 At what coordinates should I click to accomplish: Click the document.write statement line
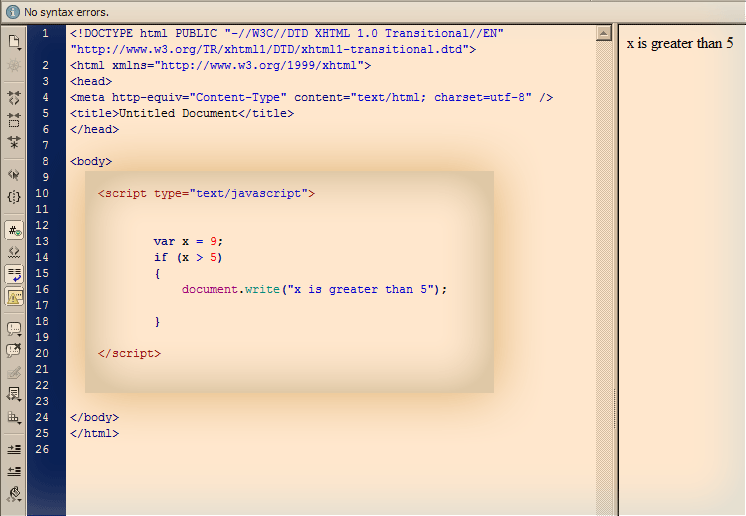(x=314, y=290)
